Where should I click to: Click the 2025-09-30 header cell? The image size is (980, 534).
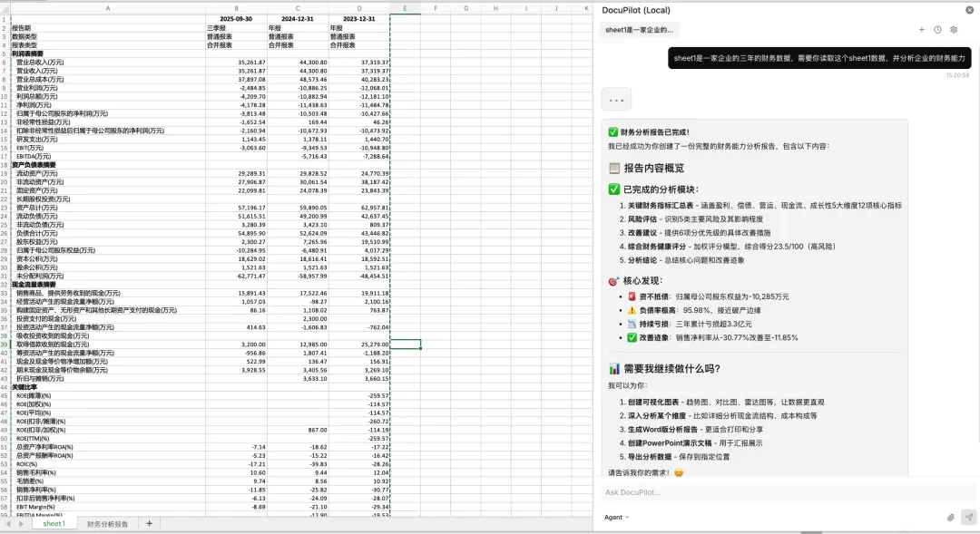pyautogui.click(x=236, y=19)
